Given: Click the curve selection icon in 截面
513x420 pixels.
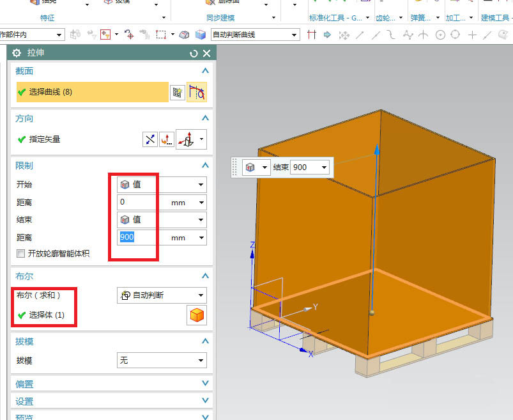Looking at the screenshot, I should [x=196, y=93].
